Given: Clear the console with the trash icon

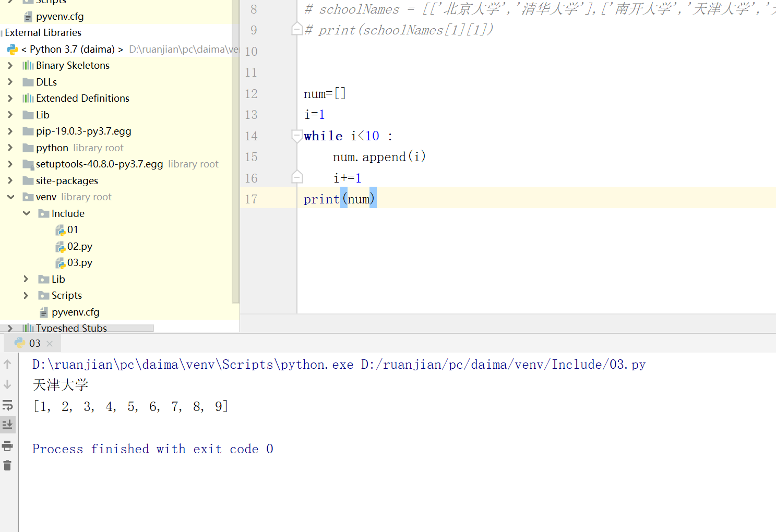Looking at the screenshot, I should [x=8, y=466].
